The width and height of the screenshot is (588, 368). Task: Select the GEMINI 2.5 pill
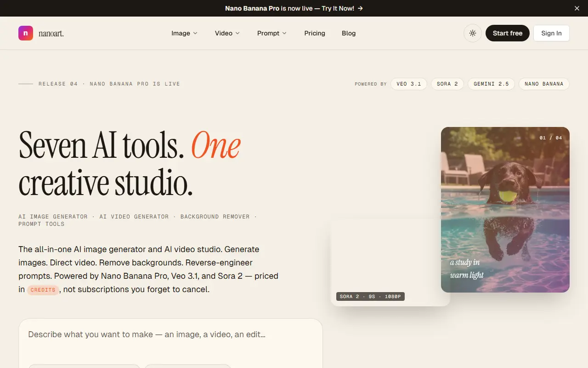pos(491,84)
